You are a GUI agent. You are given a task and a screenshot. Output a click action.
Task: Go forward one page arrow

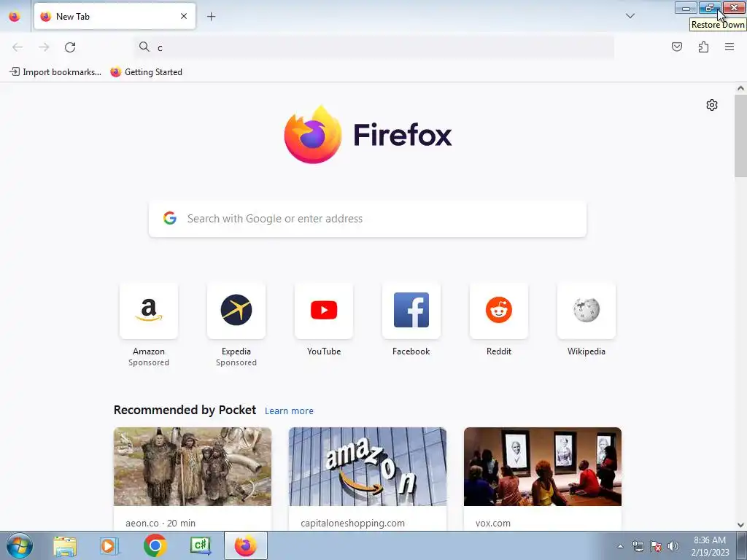(x=44, y=47)
